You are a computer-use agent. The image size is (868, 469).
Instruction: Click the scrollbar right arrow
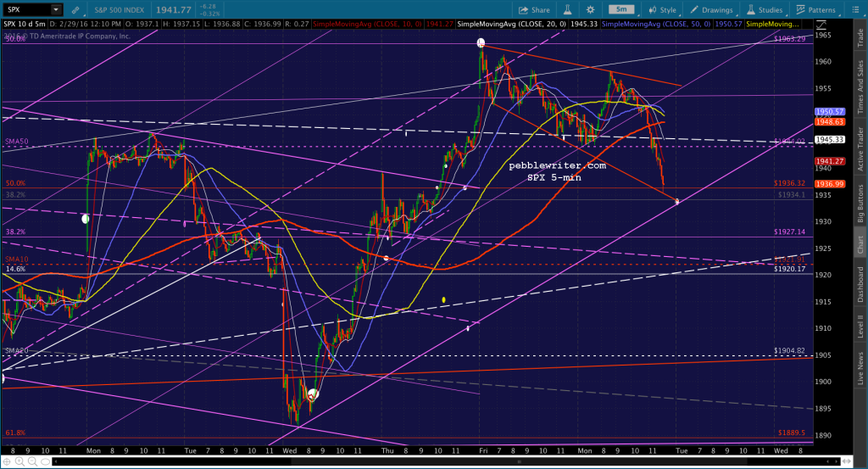pyautogui.click(x=837, y=461)
